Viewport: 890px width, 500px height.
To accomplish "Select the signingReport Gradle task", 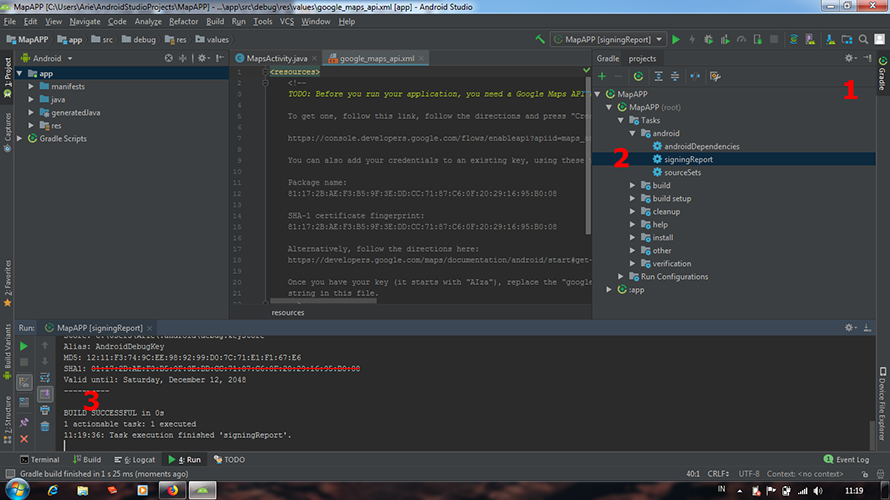I will pyautogui.click(x=688, y=159).
